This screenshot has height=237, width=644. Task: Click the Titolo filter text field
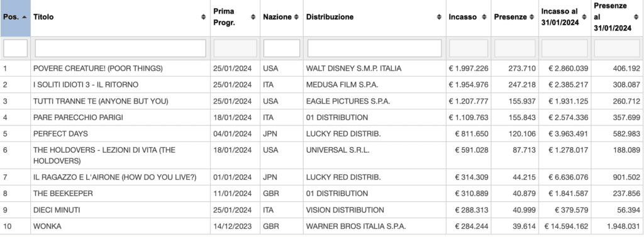click(120, 48)
